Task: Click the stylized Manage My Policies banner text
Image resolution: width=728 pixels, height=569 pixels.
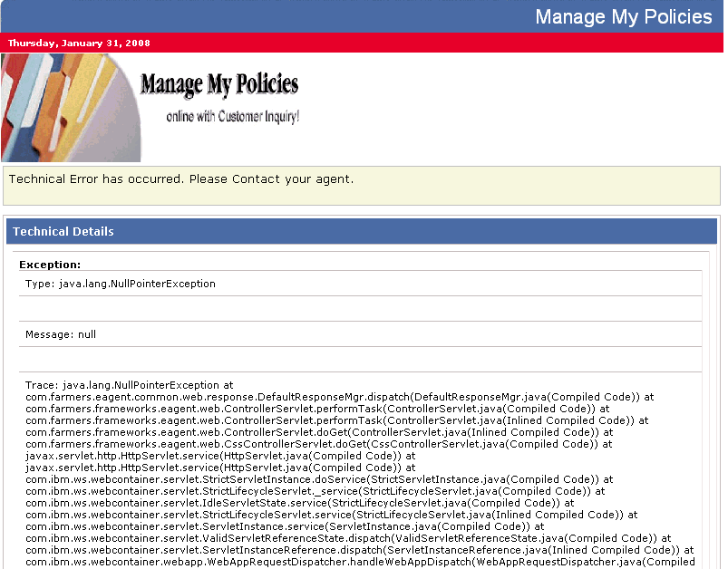Action: [x=219, y=85]
